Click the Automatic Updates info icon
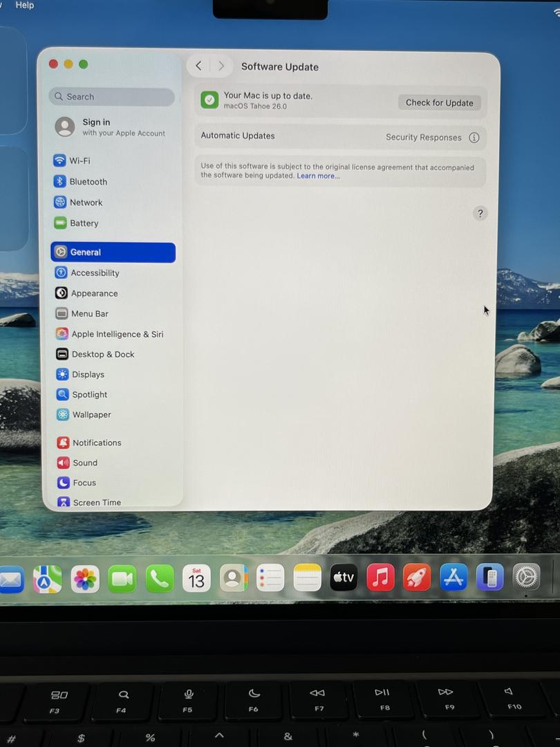Viewport: 560px width, 747px height. click(x=474, y=138)
